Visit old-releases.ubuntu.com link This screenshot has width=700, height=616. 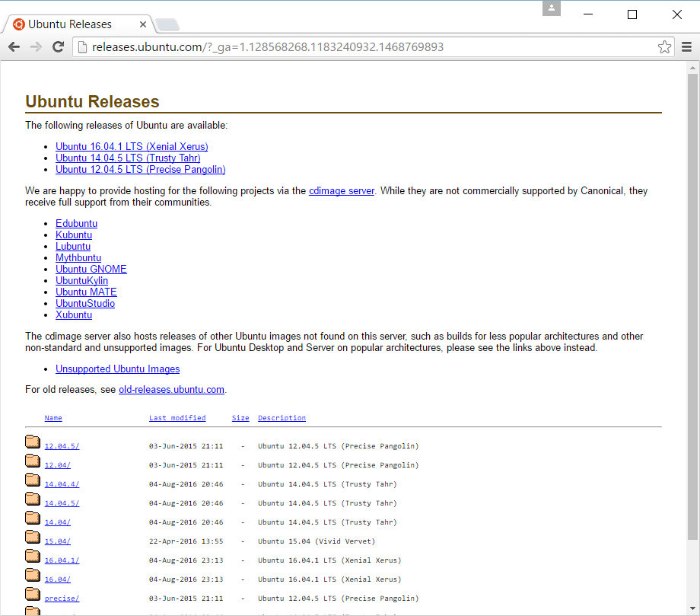click(171, 390)
